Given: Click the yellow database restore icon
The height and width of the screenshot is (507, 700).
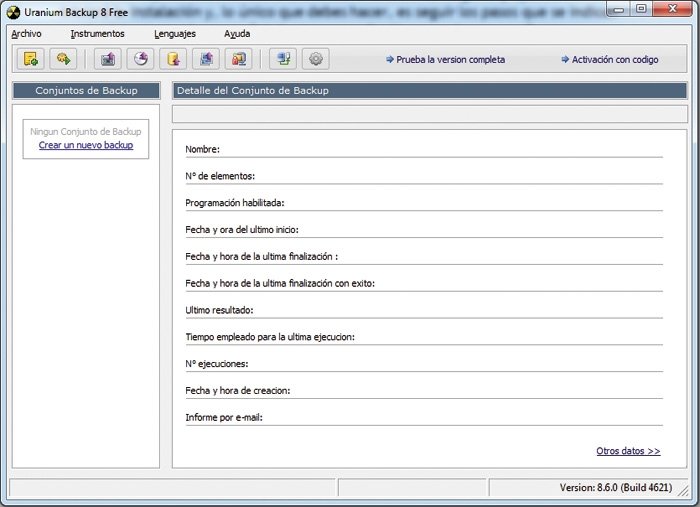Looking at the screenshot, I should (x=173, y=59).
